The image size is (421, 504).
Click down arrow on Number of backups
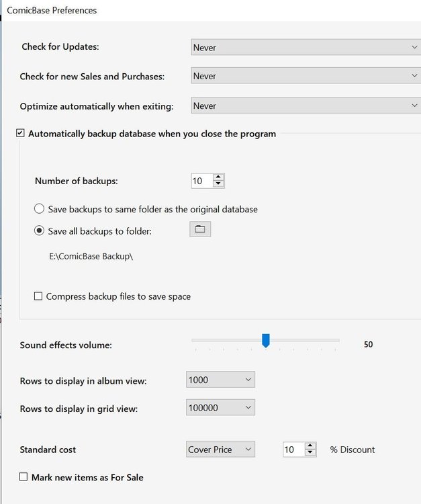pyautogui.click(x=218, y=185)
